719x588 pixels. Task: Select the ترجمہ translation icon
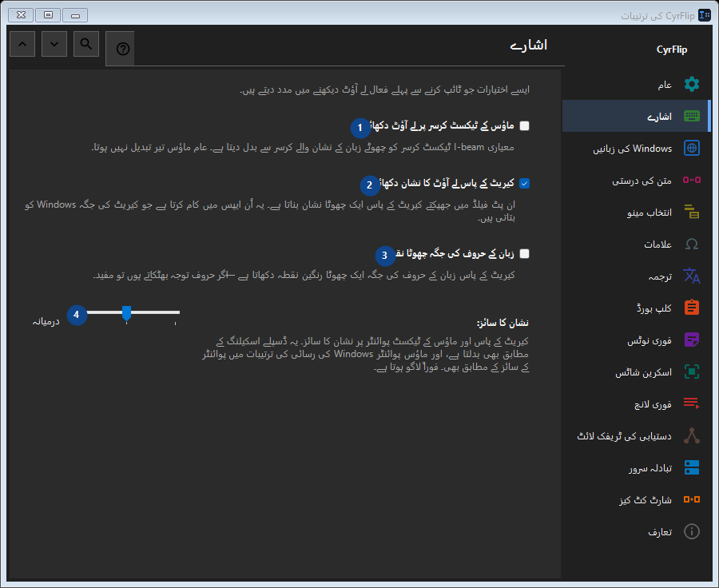692,276
